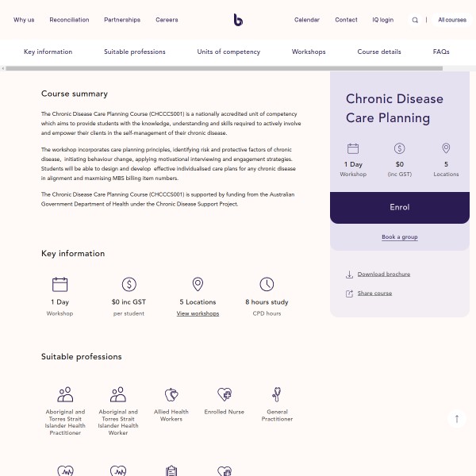The height and width of the screenshot is (476, 476).
Task: Switch to the FAQs tab
Action: (441, 52)
